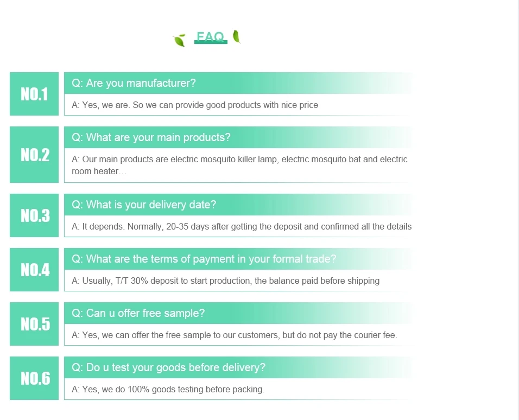Tap the NO.3 number badge
519x420 pixels.
tap(34, 215)
